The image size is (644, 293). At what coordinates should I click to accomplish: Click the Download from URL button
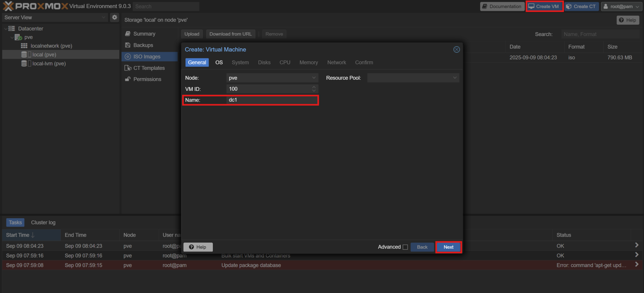click(x=230, y=34)
